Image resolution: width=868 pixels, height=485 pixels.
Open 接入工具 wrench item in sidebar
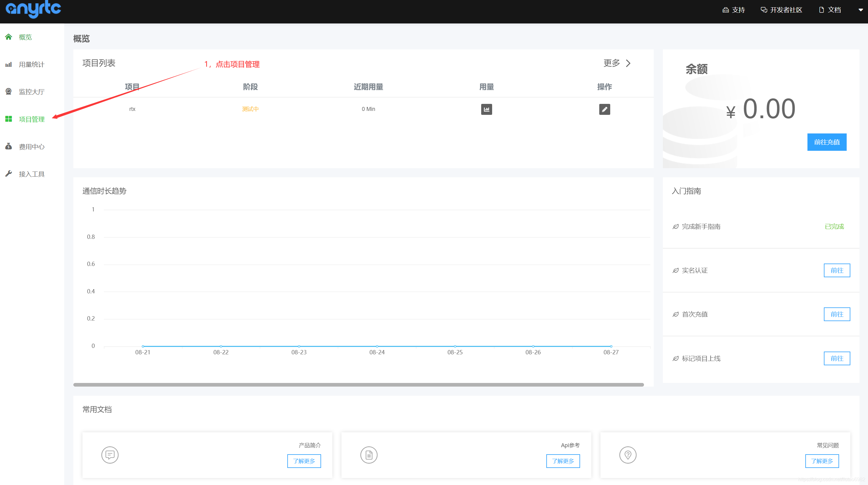pyautogui.click(x=31, y=174)
